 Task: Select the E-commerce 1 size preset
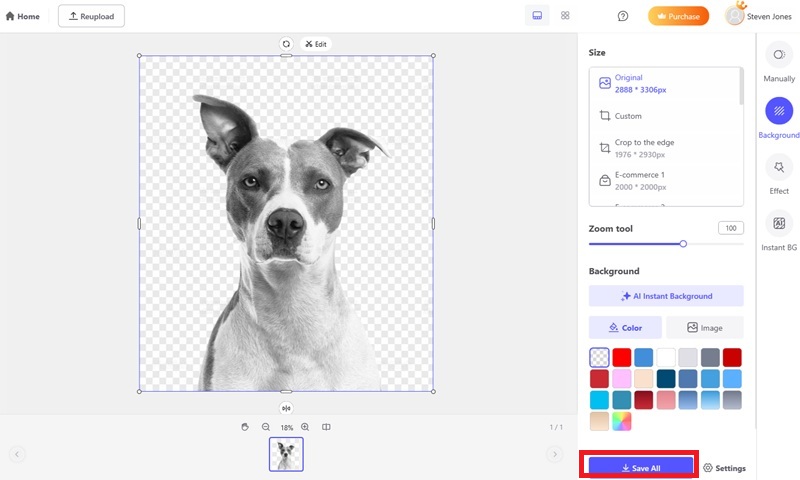[665, 181]
